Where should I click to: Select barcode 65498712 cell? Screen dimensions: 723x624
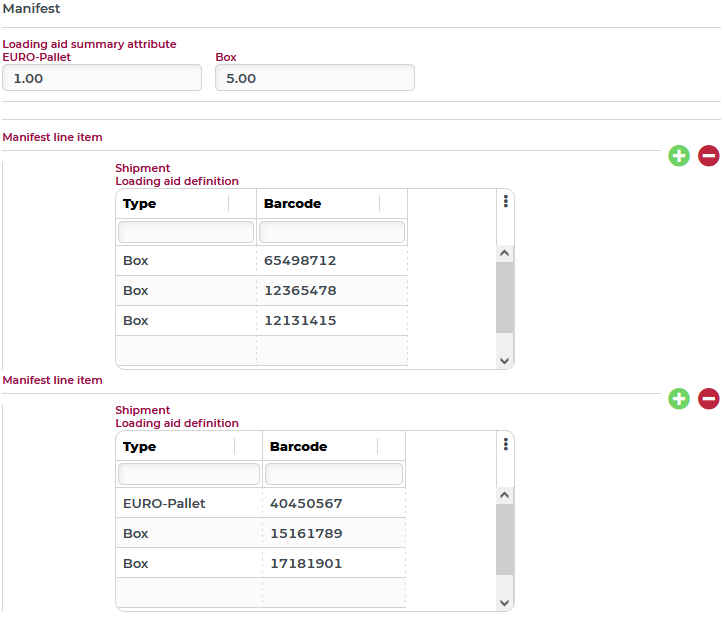pos(332,261)
